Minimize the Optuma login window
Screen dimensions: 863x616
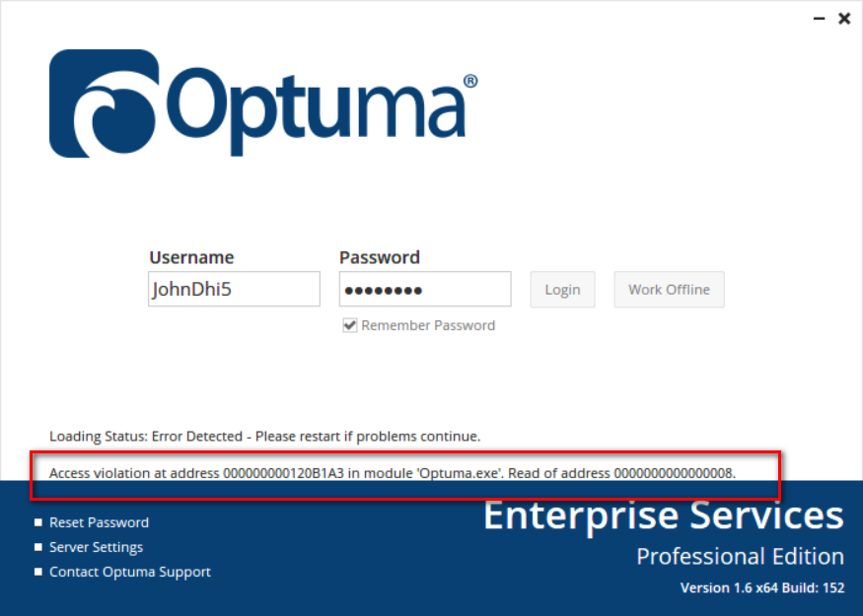click(x=819, y=18)
